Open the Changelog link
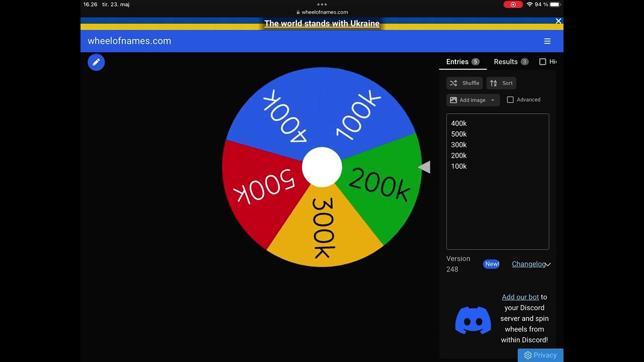Image resolution: width=644 pixels, height=362 pixels. pyautogui.click(x=528, y=264)
